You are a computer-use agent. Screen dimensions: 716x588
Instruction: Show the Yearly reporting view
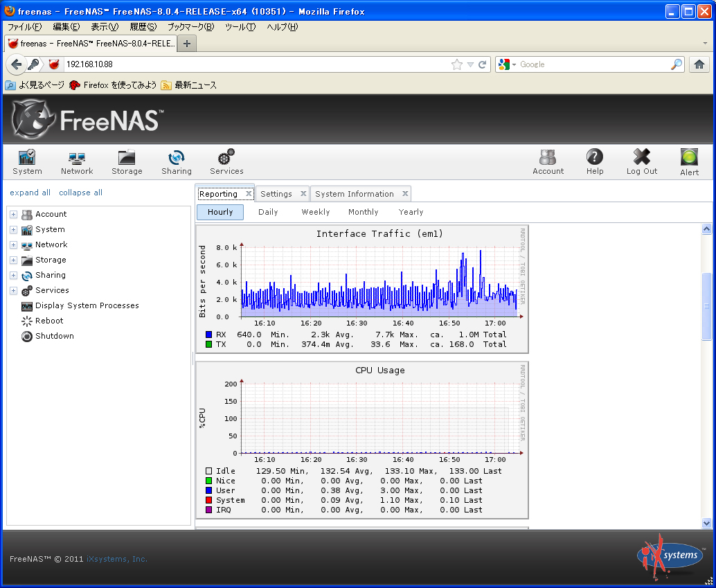tap(411, 212)
